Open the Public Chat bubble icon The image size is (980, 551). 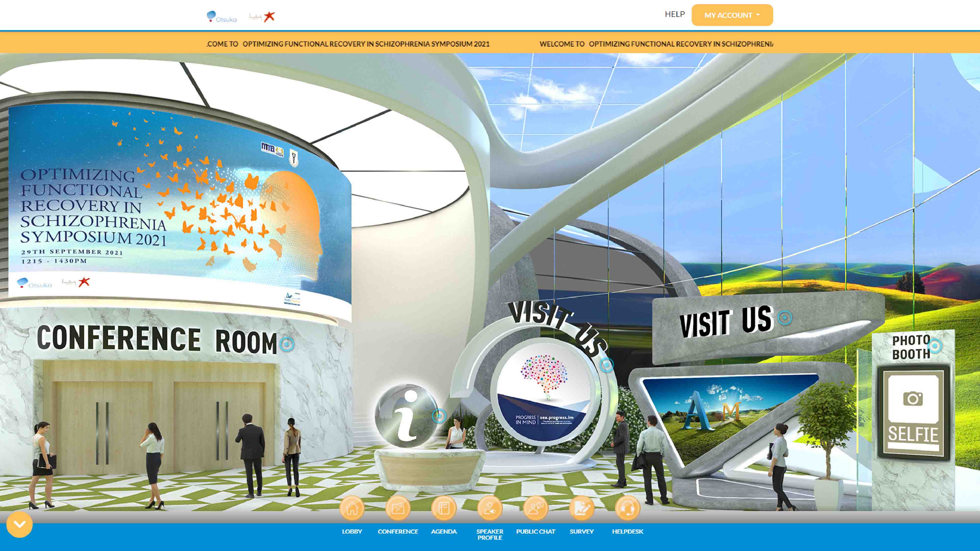pyautogui.click(x=536, y=508)
